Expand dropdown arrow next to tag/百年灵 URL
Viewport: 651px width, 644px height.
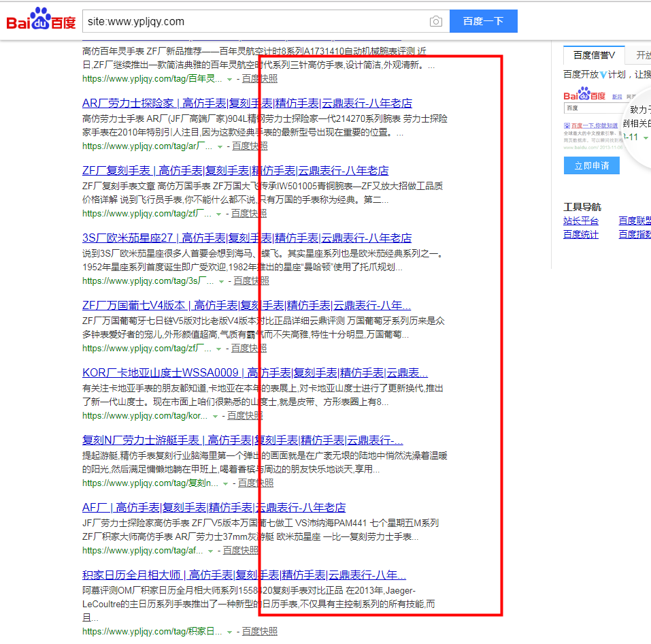pos(229,80)
